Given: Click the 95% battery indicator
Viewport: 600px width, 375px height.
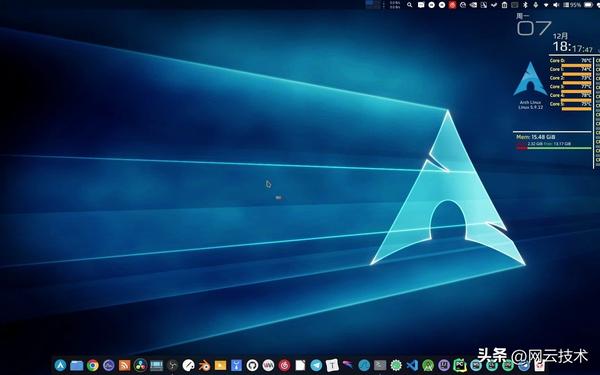Looking at the screenshot, I should click(x=577, y=5).
